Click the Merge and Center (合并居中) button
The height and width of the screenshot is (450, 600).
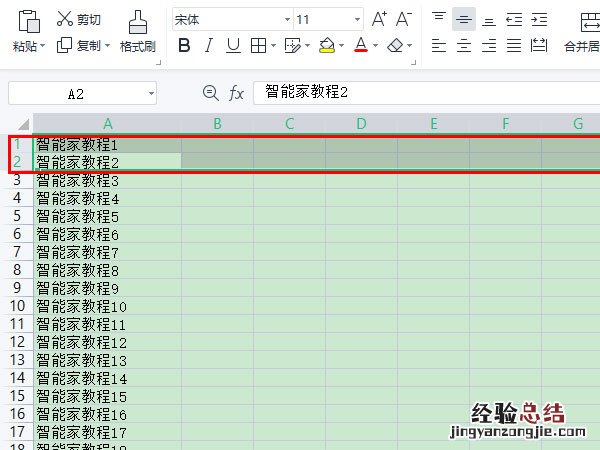click(581, 46)
